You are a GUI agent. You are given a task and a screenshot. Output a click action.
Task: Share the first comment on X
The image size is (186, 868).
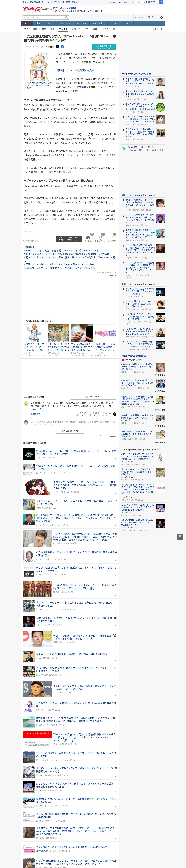click(x=115, y=414)
